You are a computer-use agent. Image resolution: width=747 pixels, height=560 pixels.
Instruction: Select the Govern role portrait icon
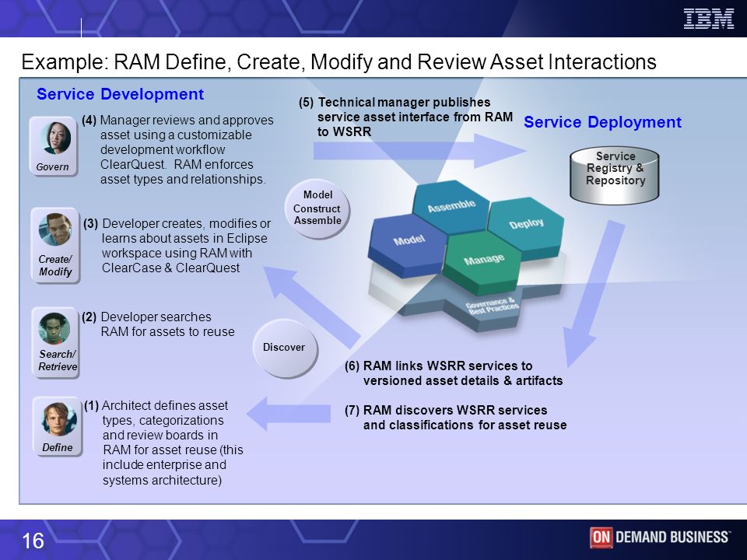point(54,147)
